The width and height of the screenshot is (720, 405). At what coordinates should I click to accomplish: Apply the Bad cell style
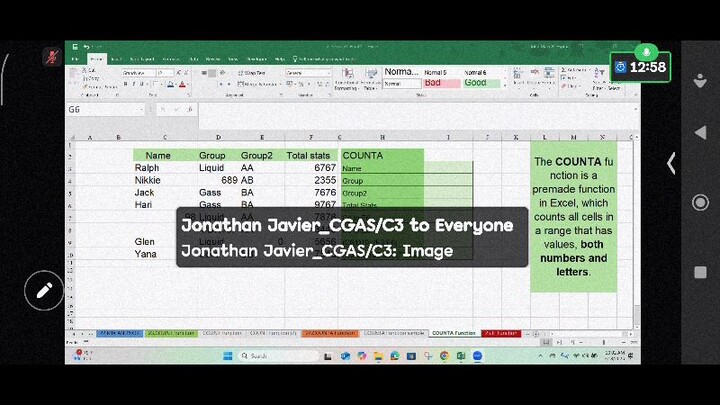point(438,84)
